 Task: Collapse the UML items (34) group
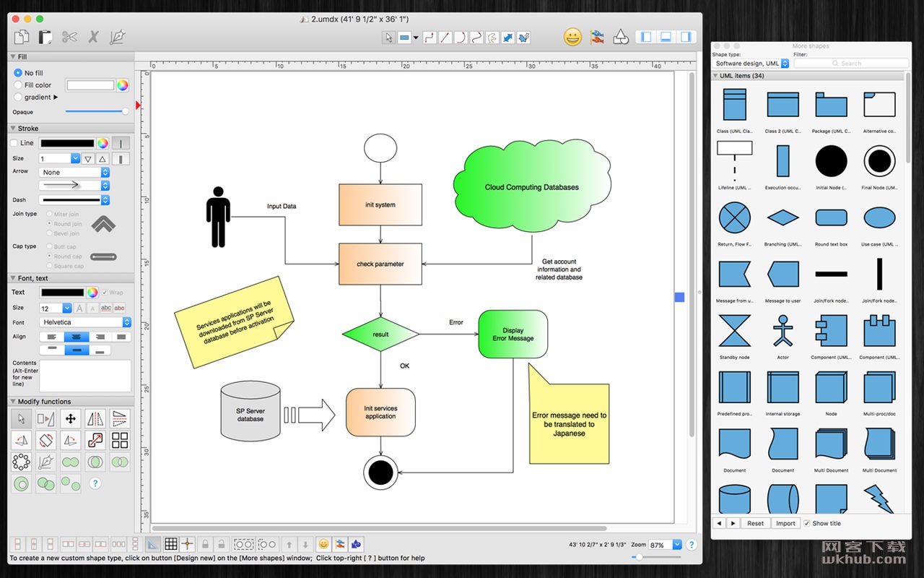(716, 76)
